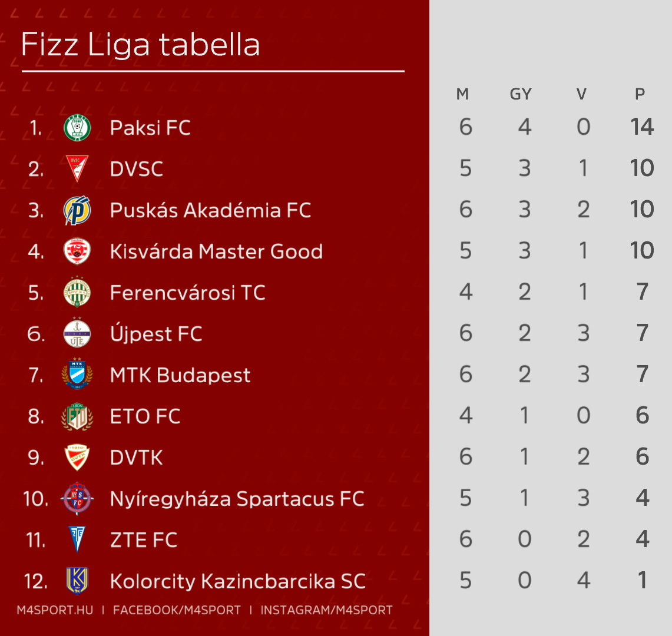Click Paksi FC's 14 points value

click(642, 127)
